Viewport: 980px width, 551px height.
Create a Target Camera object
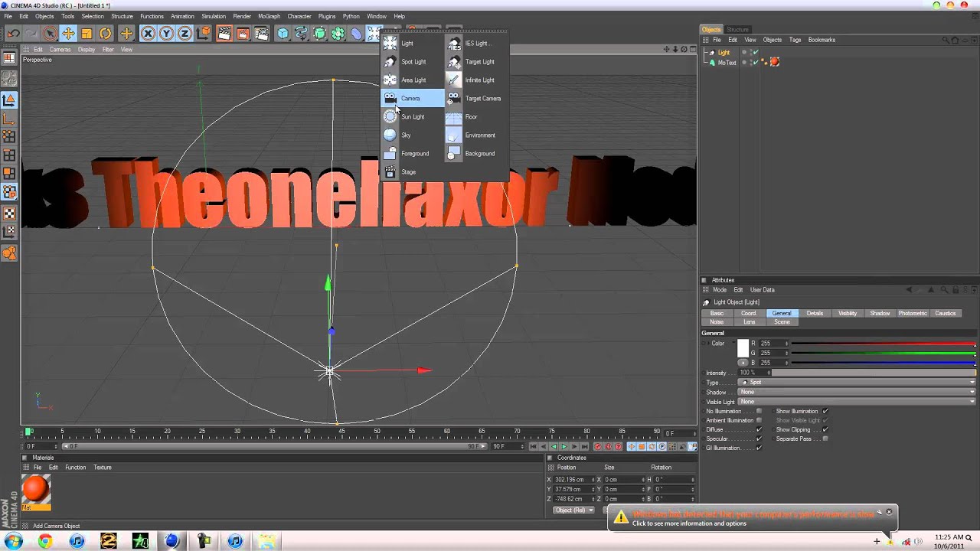[475, 98]
